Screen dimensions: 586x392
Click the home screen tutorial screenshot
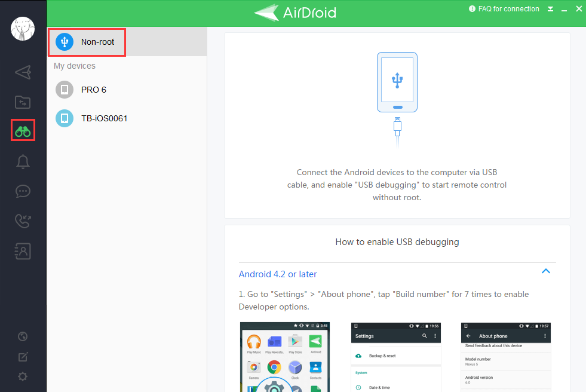[x=285, y=357]
